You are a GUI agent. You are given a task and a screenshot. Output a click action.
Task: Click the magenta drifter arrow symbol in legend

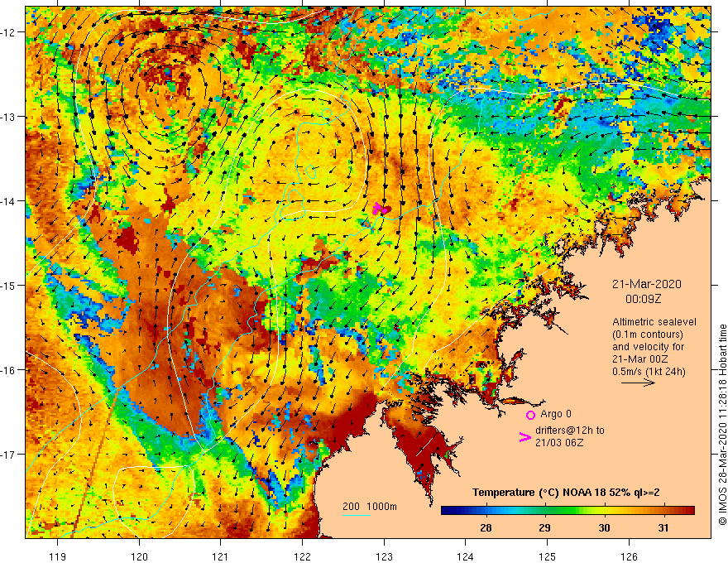(524, 436)
